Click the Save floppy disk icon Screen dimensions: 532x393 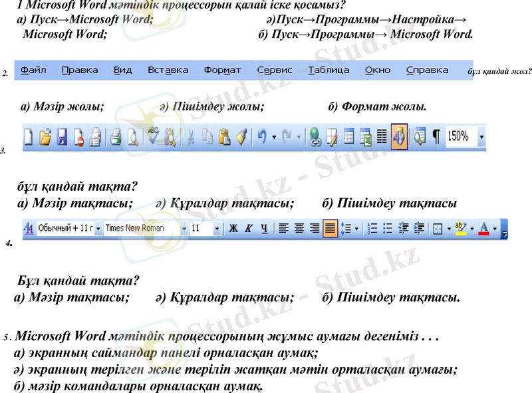62,137
